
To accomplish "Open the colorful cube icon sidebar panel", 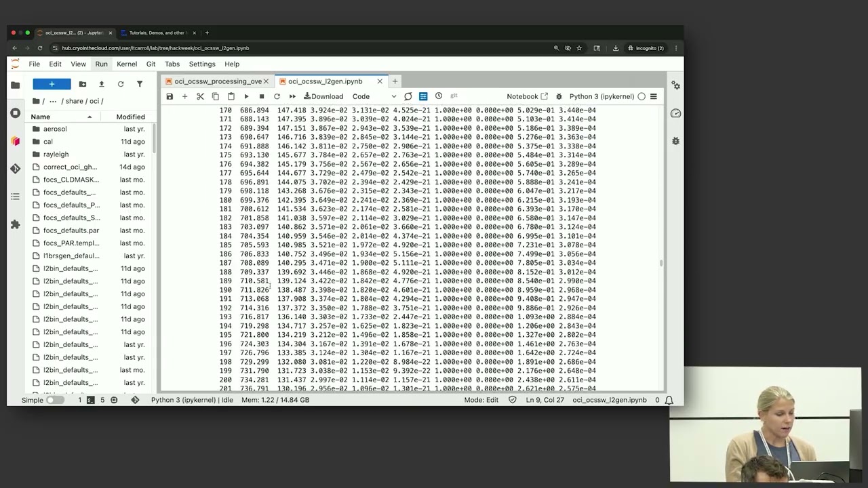I will [15, 141].
